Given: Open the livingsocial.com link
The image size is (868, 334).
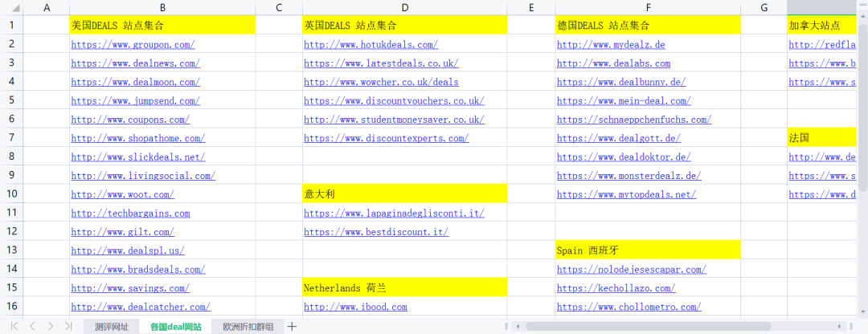Looking at the screenshot, I should tap(143, 176).
